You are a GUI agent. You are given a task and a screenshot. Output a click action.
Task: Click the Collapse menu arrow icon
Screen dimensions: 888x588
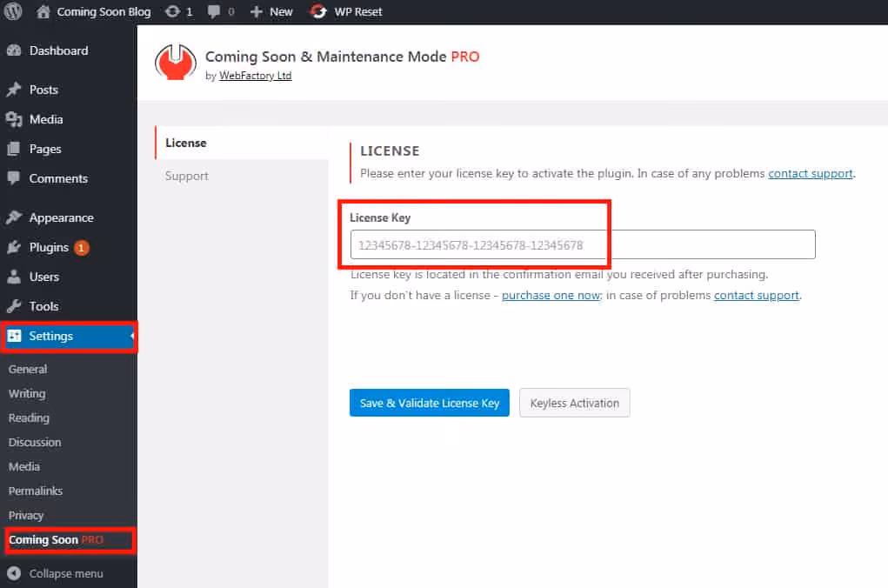(14, 573)
